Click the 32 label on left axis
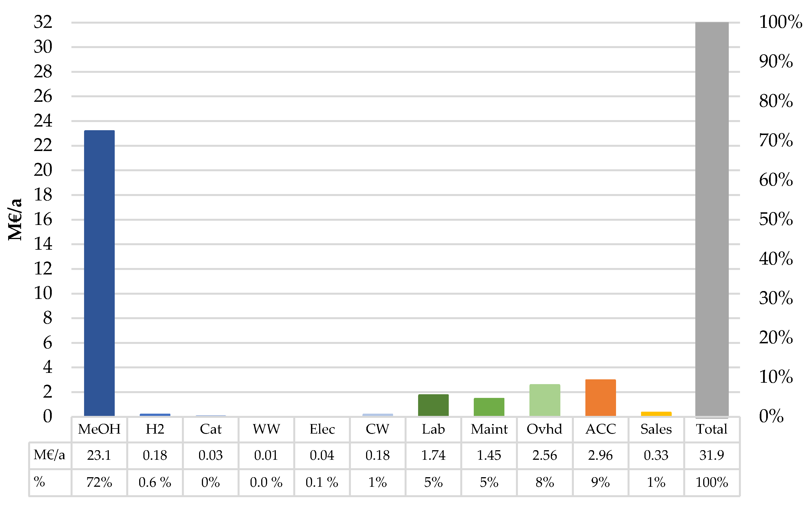The height and width of the screenshot is (507, 812). pyautogui.click(x=43, y=22)
